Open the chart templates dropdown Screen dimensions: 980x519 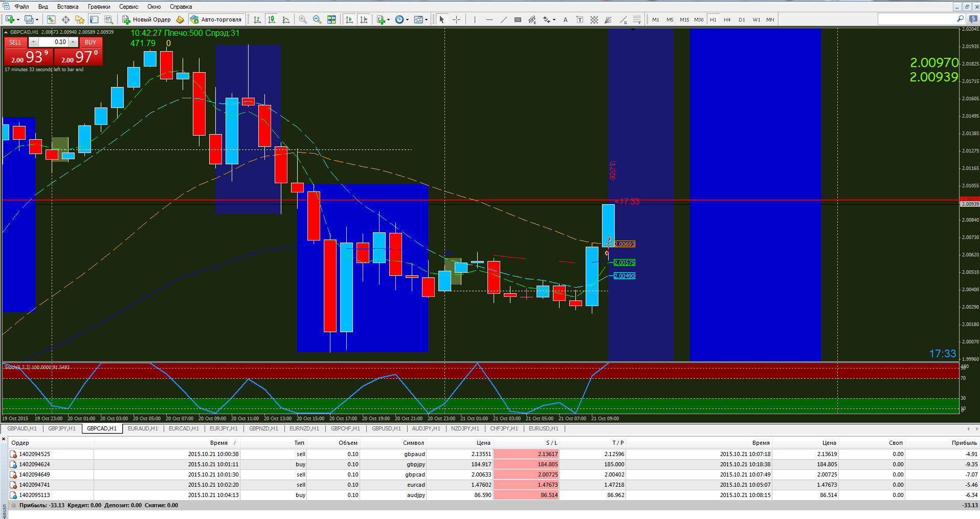tap(427, 19)
